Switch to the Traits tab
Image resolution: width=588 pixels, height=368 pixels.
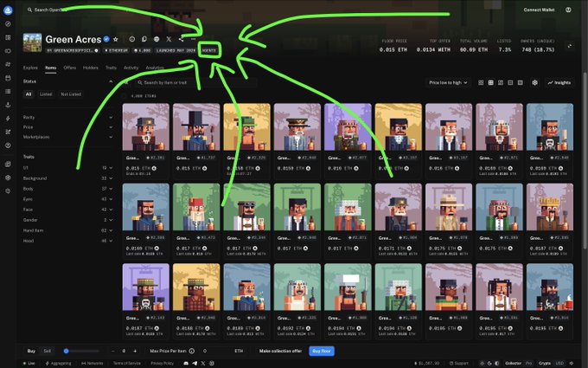pos(111,68)
